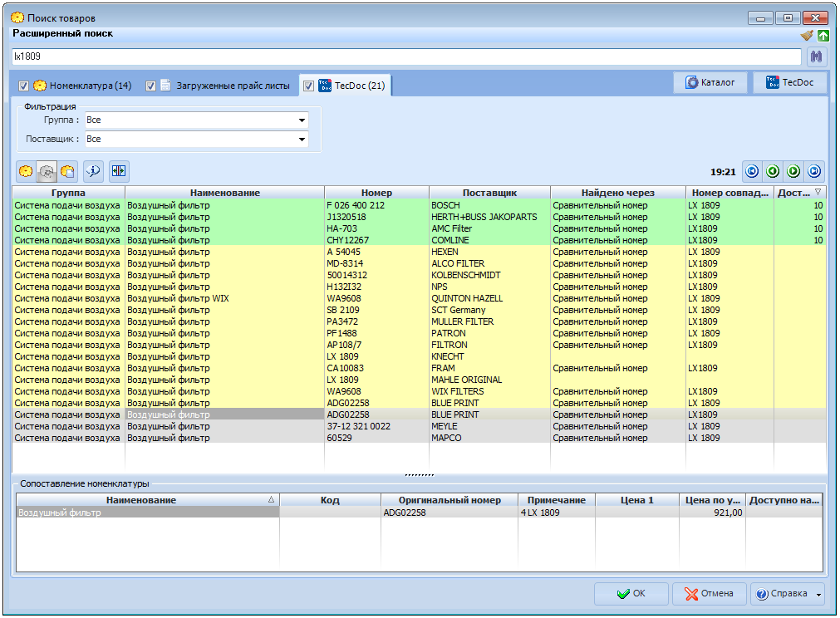Toggle the Номенклатура tab checkbox
Screen dimensions: 840x618
coord(24,86)
